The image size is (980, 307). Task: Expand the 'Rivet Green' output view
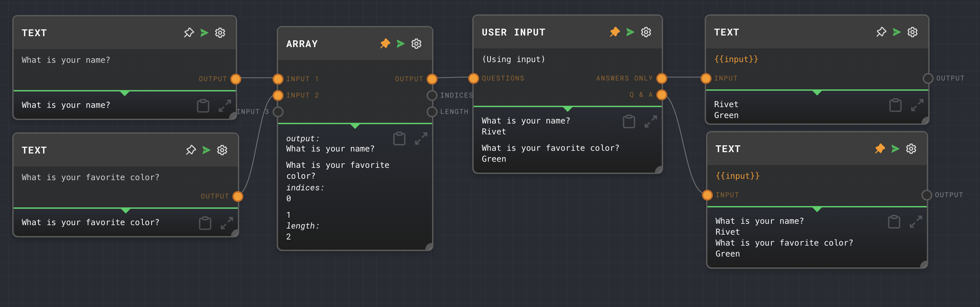917,105
